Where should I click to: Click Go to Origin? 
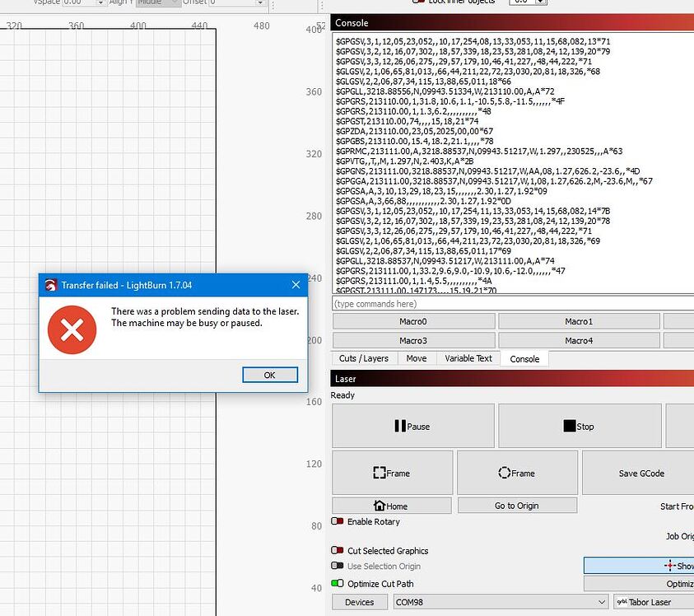tap(517, 504)
